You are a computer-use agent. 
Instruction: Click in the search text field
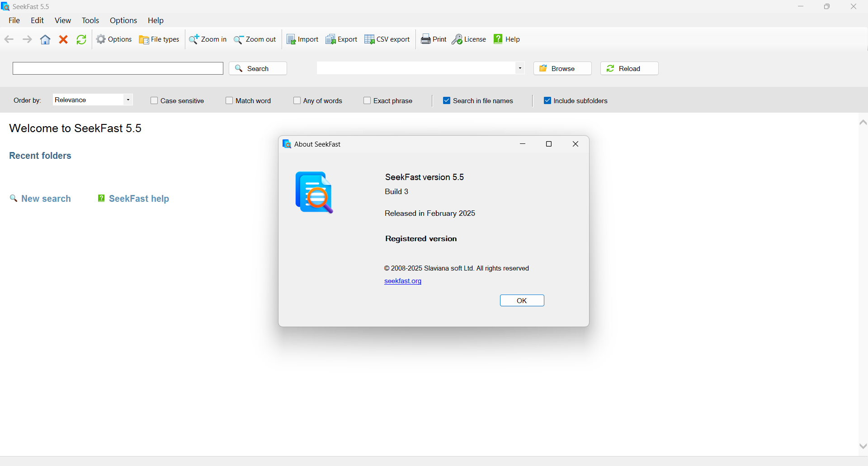pyautogui.click(x=118, y=68)
